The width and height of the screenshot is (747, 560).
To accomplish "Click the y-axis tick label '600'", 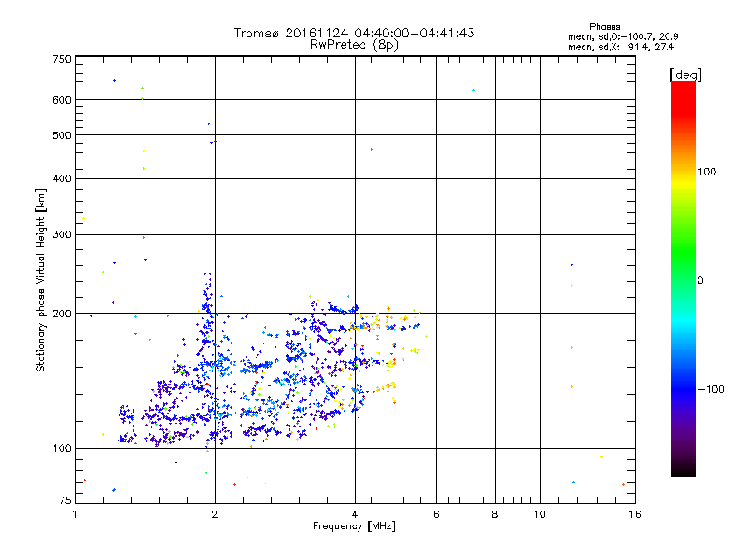I will 62,100.
